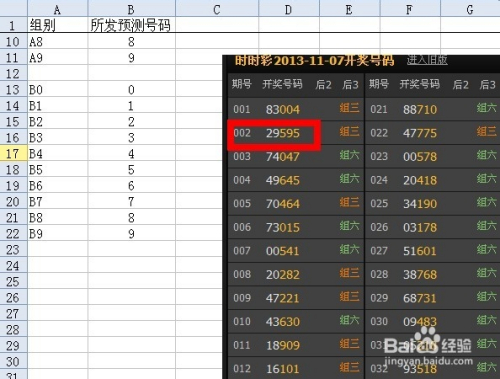Click winning number 68731 of draw 029

coord(420,298)
